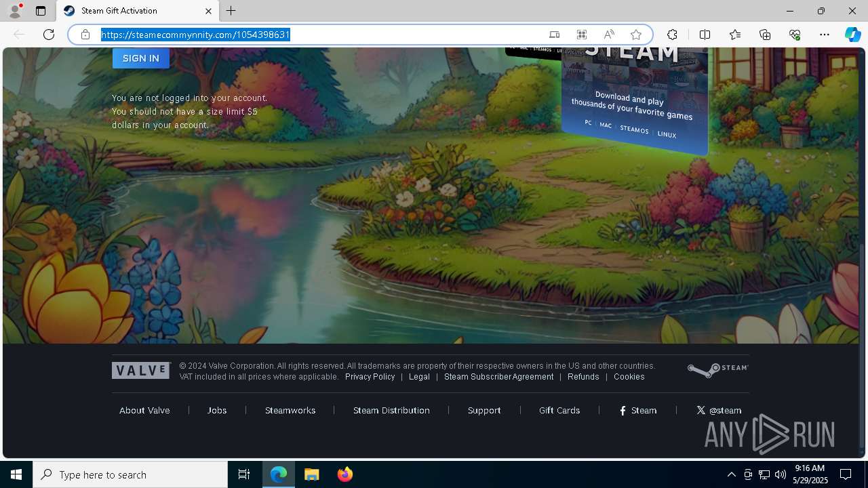This screenshot has width=868, height=488.
Task: Click the page vertical scrollbar
Action: 863,346
